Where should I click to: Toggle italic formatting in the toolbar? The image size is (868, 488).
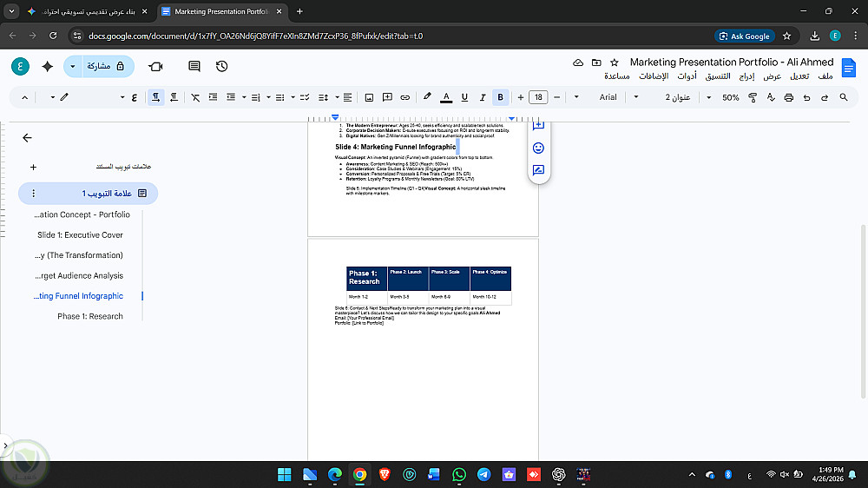point(482,97)
